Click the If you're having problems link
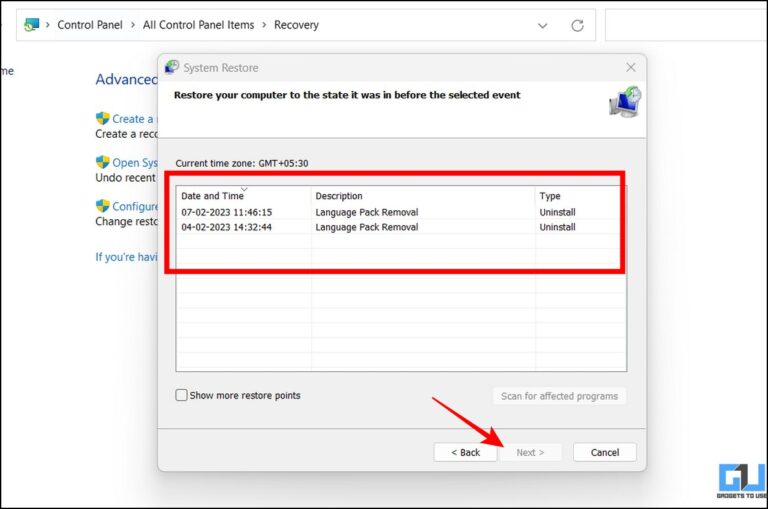Image resolution: width=768 pixels, height=509 pixels. (x=126, y=257)
